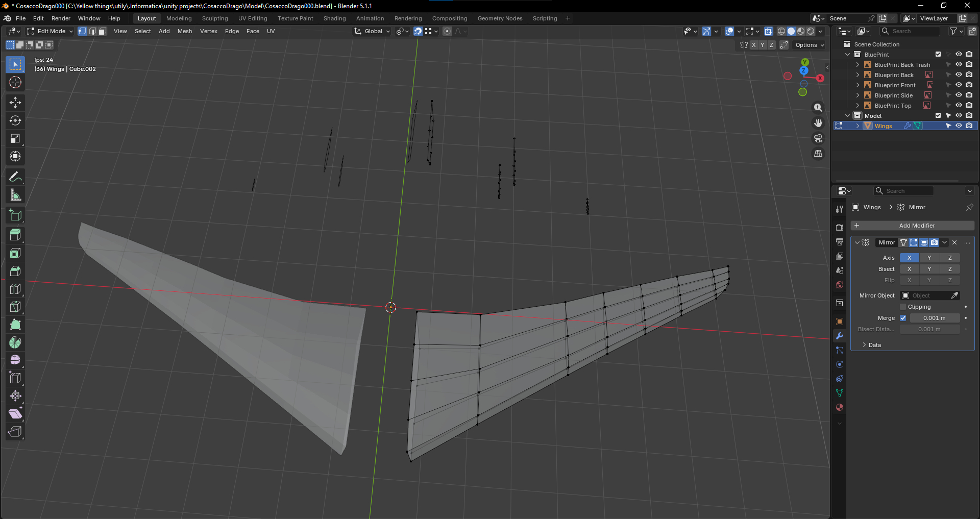
Task: Open the Edit Mode dropdown
Action: [x=50, y=31]
